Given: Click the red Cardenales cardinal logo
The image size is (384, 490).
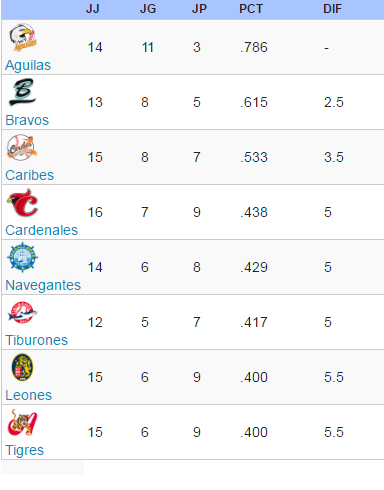Looking at the screenshot, I should tap(23, 203).
